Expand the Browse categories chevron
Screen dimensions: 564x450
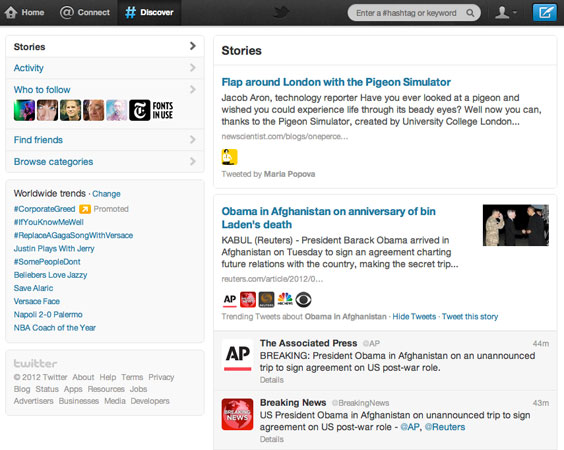pos(193,161)
